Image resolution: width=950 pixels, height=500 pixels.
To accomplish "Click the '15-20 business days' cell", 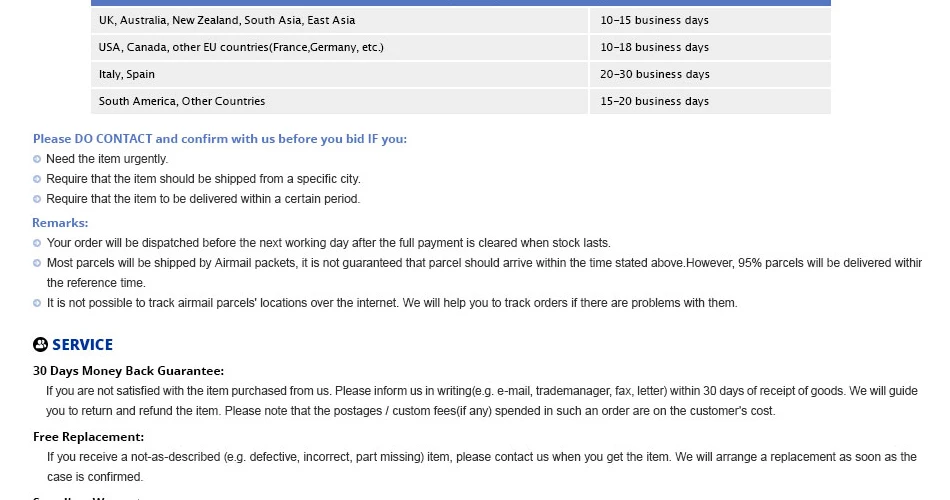I will click(x=710, y=101).
